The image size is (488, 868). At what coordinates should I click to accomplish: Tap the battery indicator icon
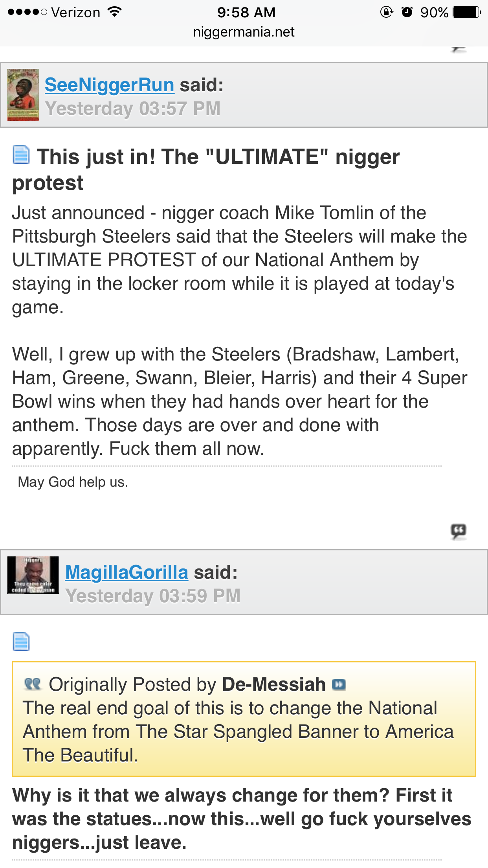(467, 12)
